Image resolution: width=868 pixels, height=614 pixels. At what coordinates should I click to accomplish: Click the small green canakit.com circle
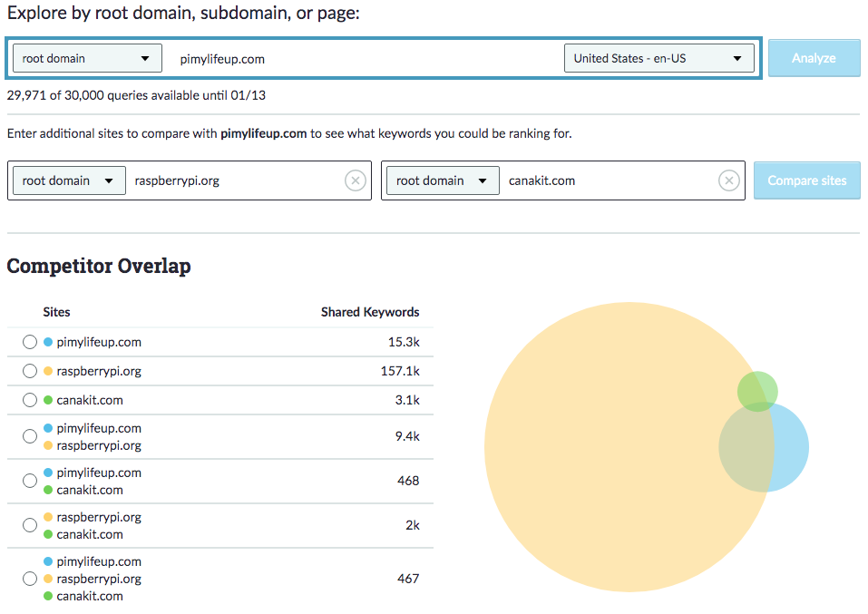coord(758,387)
